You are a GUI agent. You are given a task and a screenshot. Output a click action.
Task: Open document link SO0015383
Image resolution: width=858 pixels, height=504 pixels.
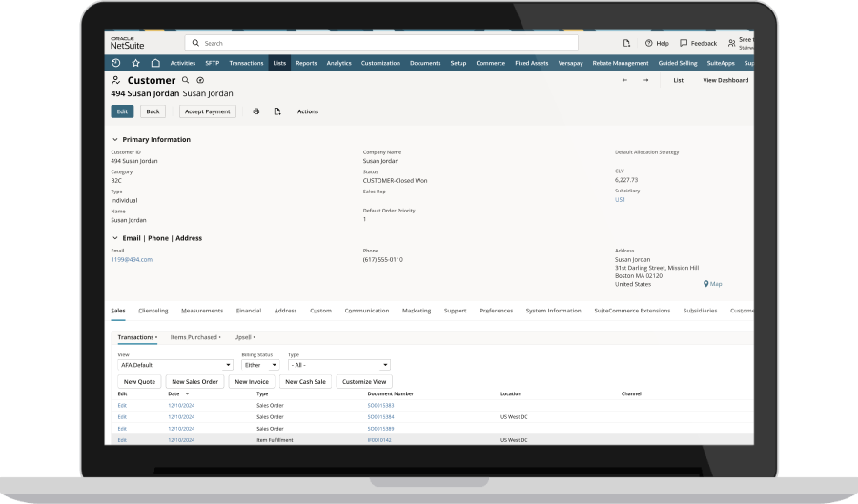point(380,405)
